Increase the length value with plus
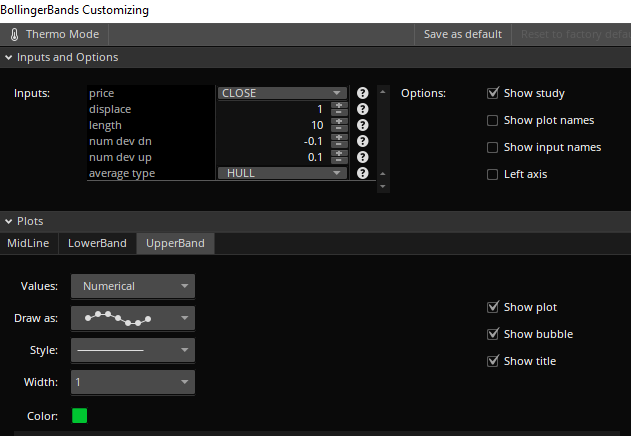The width and height of the screenshot is (631, 436). pyautogui.click(x=339, y=122)
